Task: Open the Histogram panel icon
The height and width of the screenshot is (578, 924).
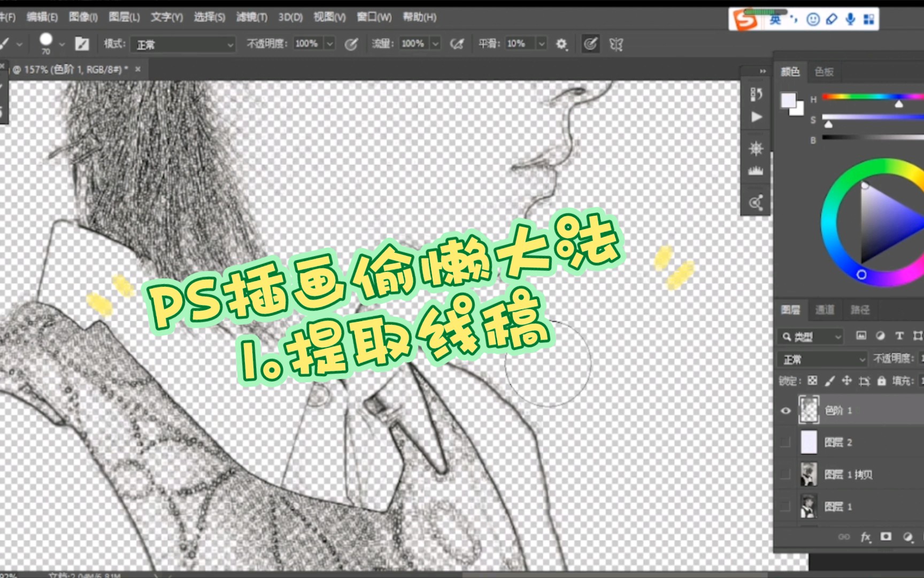Action: click(756, 171)
